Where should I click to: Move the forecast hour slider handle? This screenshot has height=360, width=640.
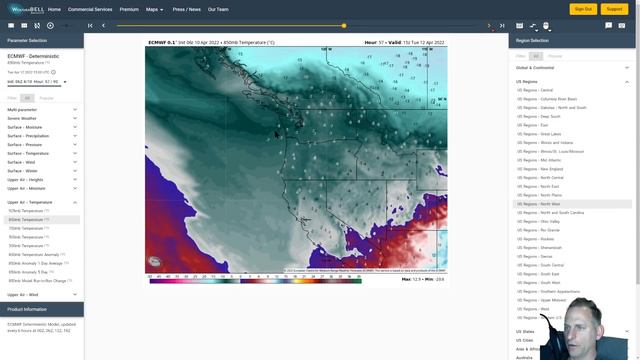pyautogui.click(x=344, y=26)
